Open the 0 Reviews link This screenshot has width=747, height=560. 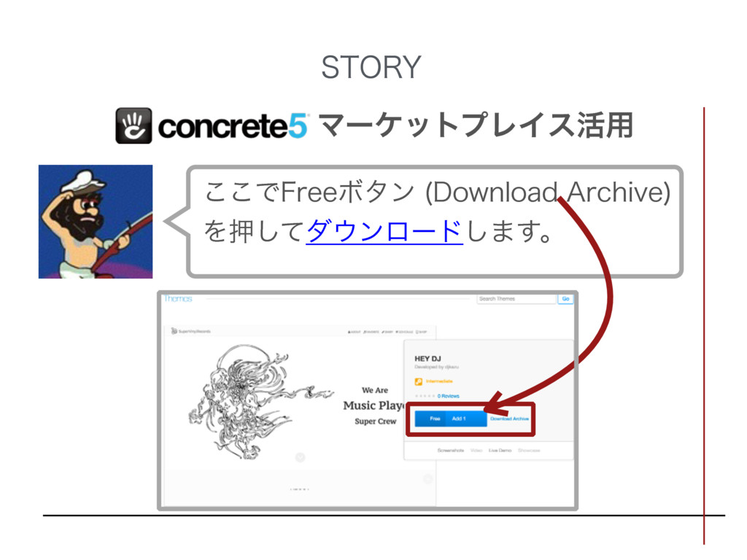[449, 396]
